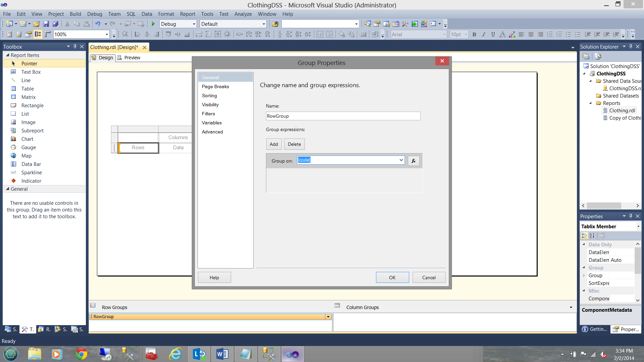This screenshot has width=644, height=362.
Task: Click the Start Debugging play icon
Action: 153,24
